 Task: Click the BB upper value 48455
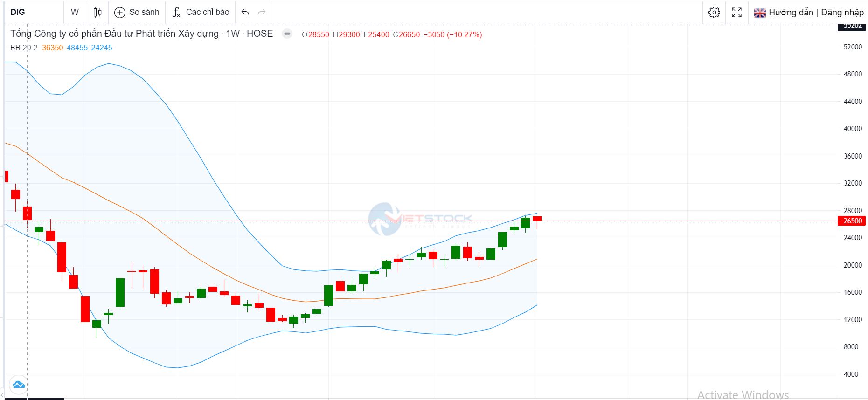point(77,48)
